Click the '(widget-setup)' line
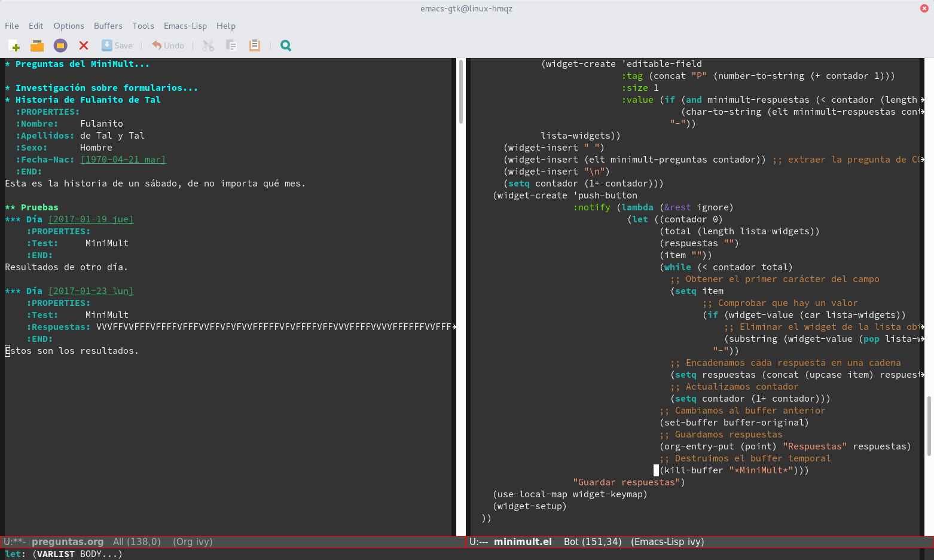Screen dimensions: 934x560 click(x=530, y=506)
